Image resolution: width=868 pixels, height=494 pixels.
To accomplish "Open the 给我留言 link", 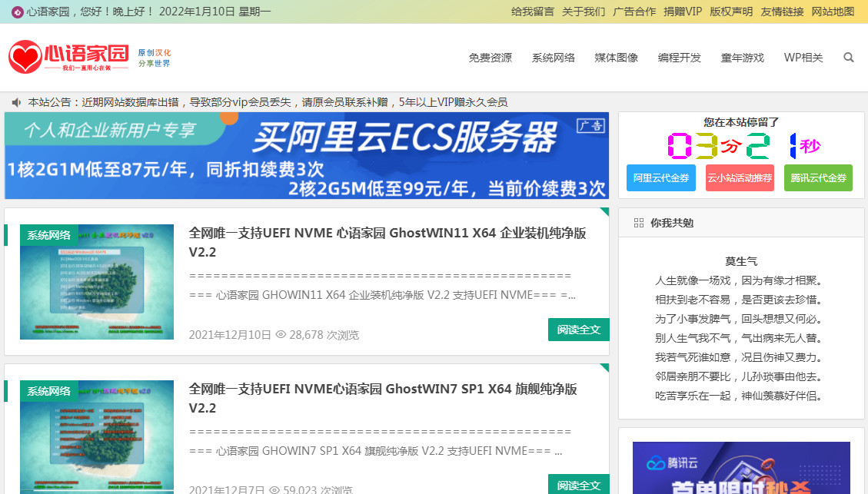I will pyautogui.click(x=533, y=12).
